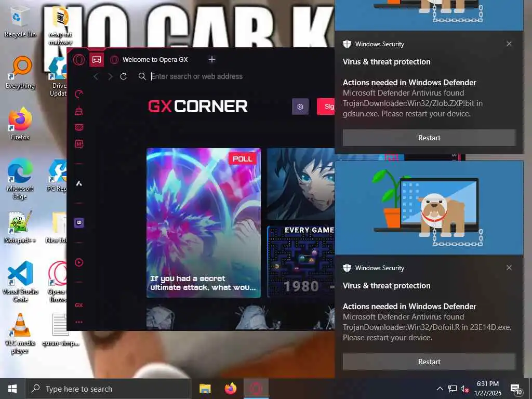This screenshot has height=399, width=532.
Task: Click the muted volume tray icon
Action: tap(464, 389)
